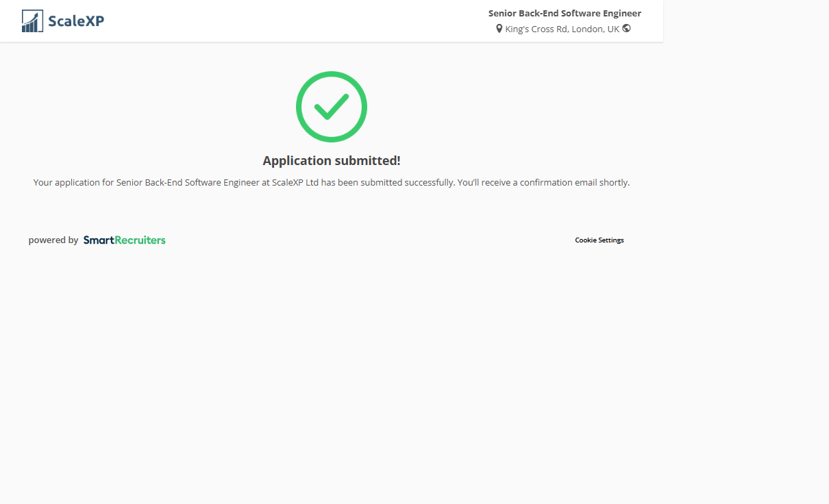
Task: Open the SmartRecruiters logo link
Action: coord(124,240)
